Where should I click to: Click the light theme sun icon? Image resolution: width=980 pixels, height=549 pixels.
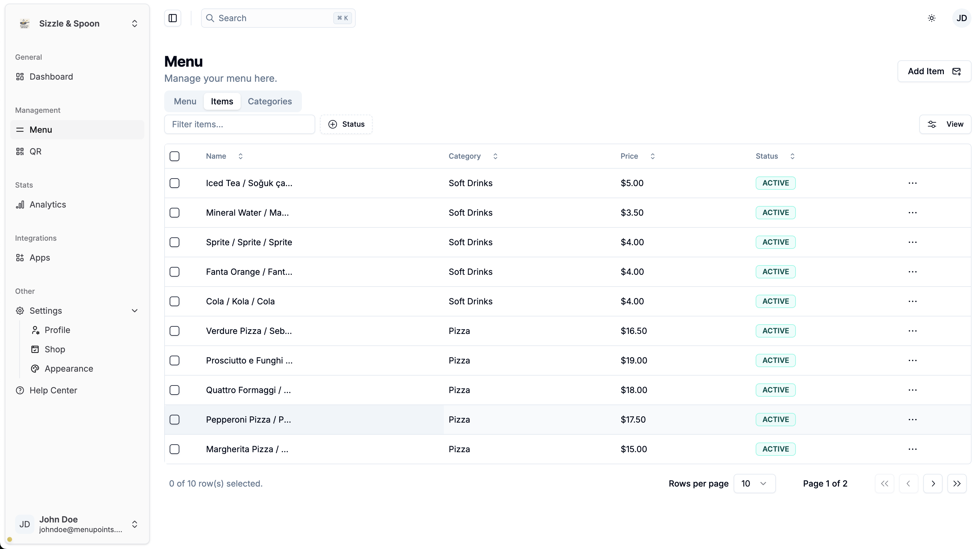tap(932, 18)
